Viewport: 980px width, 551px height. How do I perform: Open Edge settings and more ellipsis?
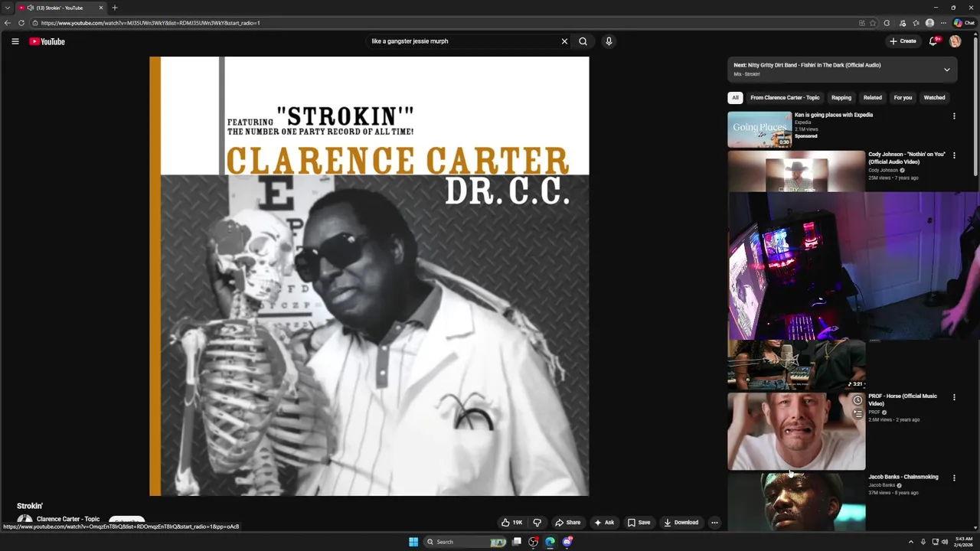(x=943, y=23)
